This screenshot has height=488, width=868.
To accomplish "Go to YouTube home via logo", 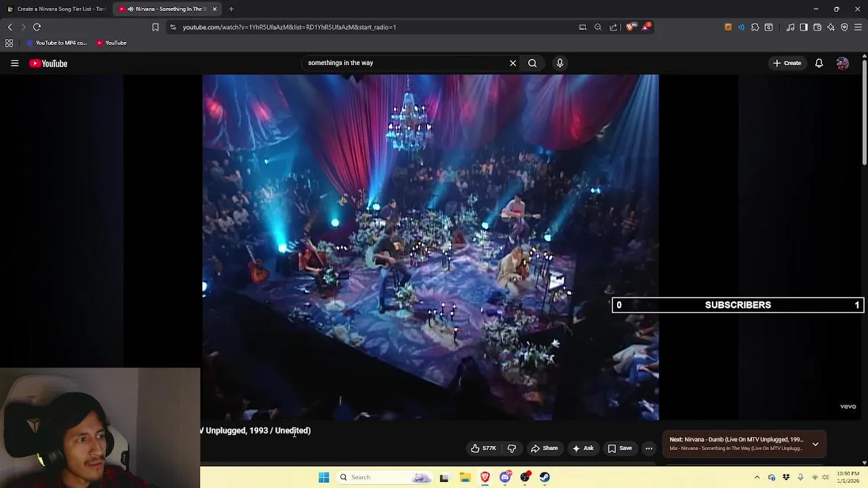I will click(48, 63).
